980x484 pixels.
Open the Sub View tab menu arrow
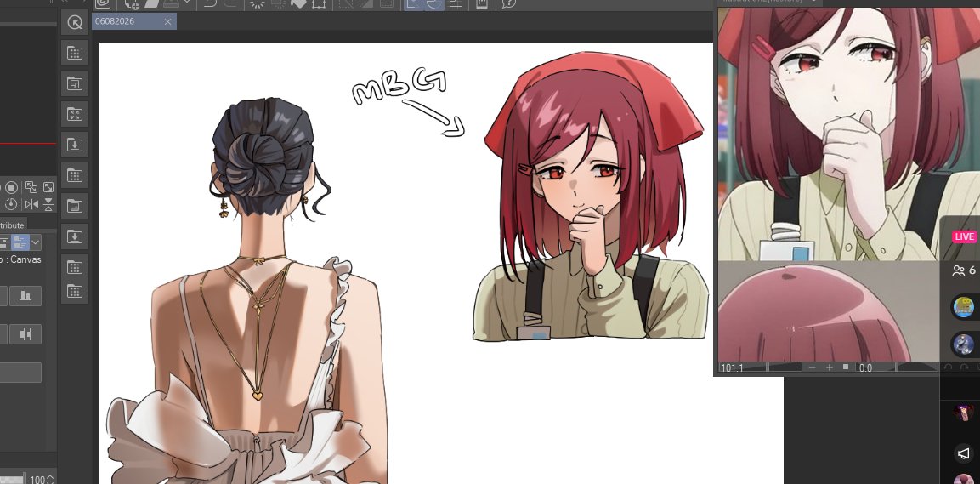(813, 1)
